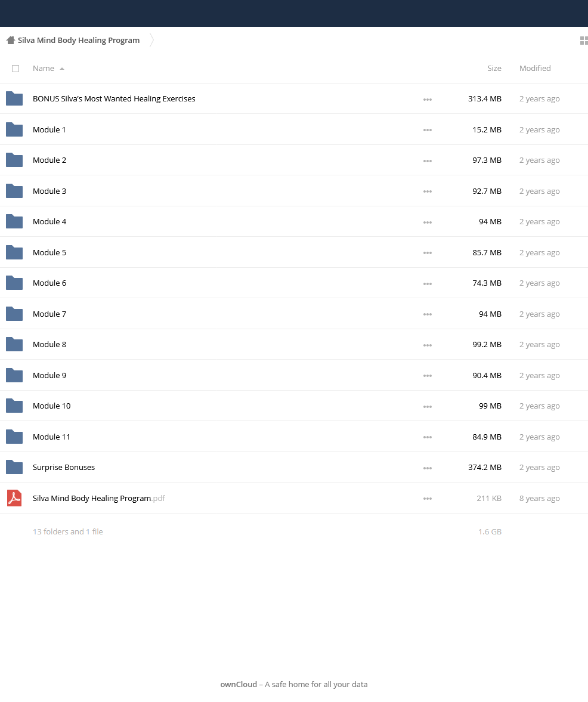Click the ownCloud footer link
Viewport: 588px width, 702px height.
tap(239, 684)
